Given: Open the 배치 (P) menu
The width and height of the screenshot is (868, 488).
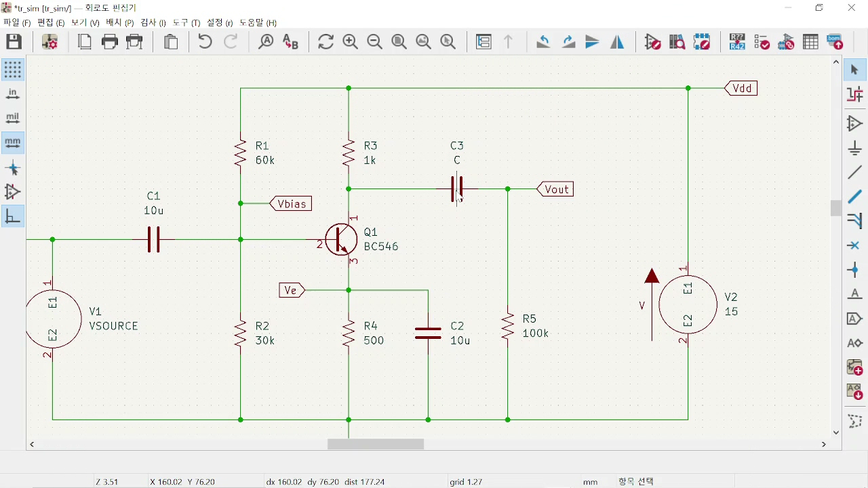Looking at the screenshot, I should (x=119, y=22).
